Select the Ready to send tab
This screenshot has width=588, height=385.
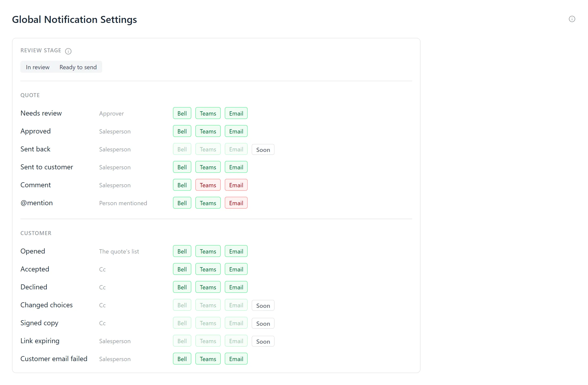click(x=78, y=67)
